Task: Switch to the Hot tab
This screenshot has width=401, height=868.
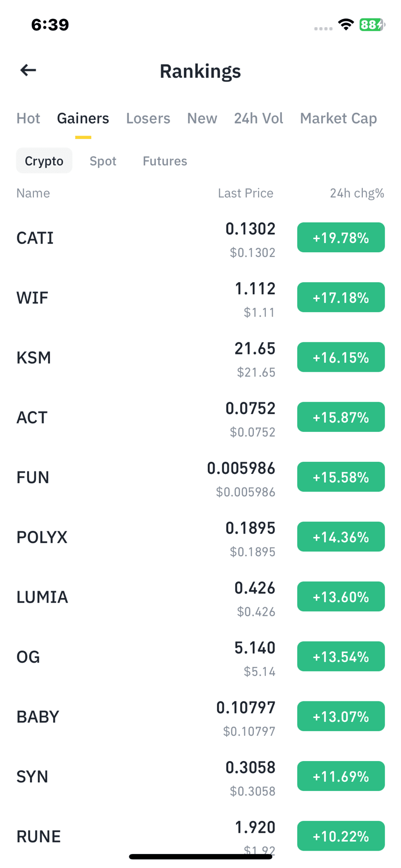Action: pos(28,118)
